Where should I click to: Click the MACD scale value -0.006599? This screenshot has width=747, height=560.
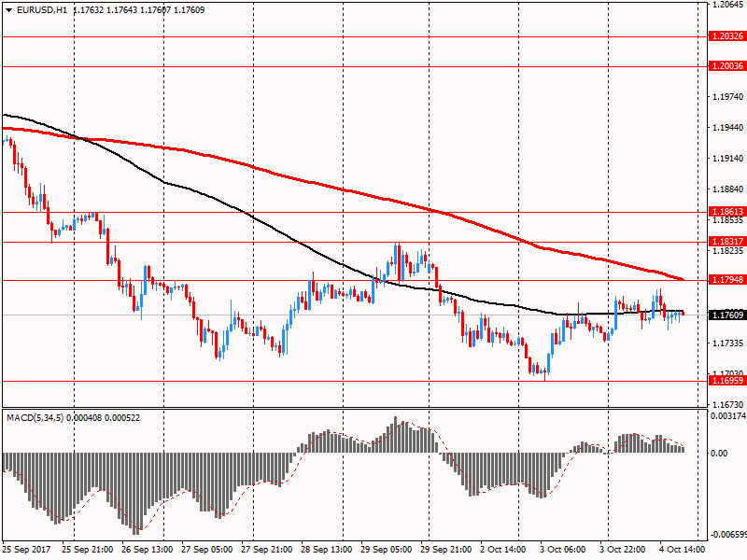[728, 535]
